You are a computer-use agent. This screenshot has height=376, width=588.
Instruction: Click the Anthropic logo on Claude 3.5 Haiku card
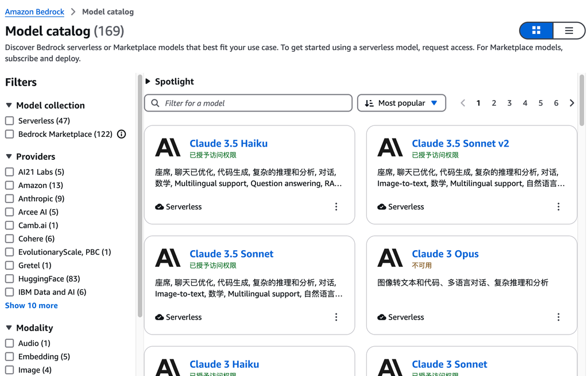click(x=168, y=147)
